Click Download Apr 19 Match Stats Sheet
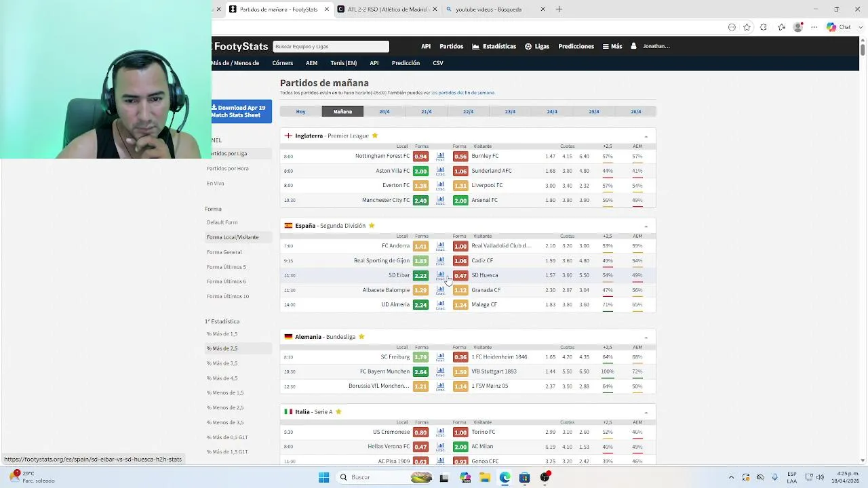 (x=241, y=111)
